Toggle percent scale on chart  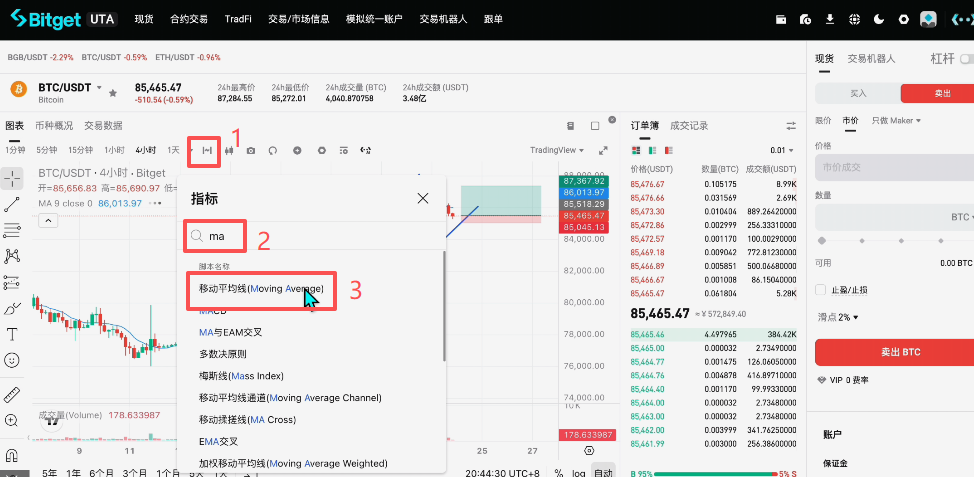(559, 473)
